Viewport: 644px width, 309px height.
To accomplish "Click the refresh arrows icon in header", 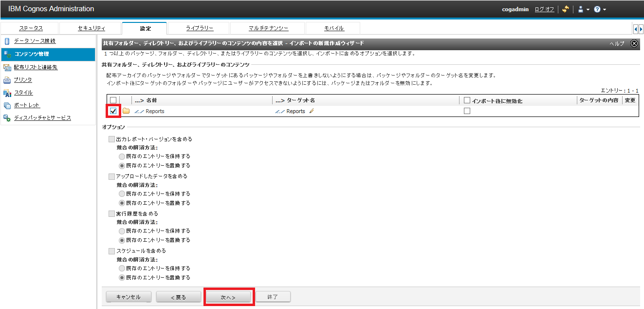I will (x=565, y=9).
